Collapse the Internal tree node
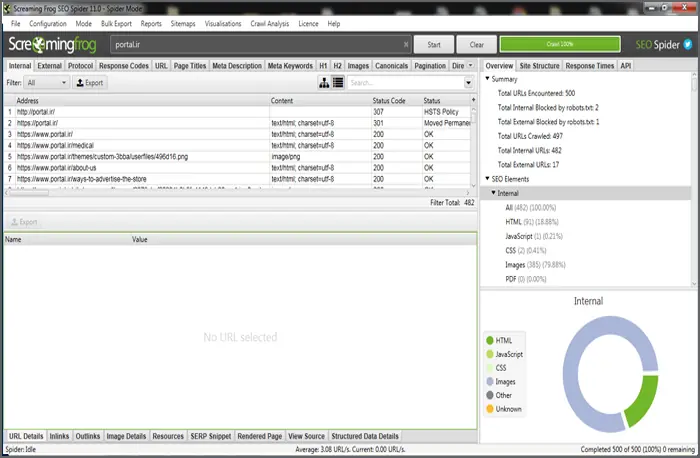The width and height of the screenshot is (700, 458). [x=493, y=193]
